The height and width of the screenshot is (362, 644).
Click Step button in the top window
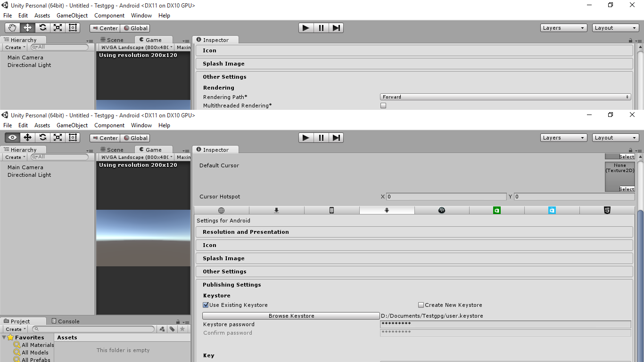click(x=336, y=28)
